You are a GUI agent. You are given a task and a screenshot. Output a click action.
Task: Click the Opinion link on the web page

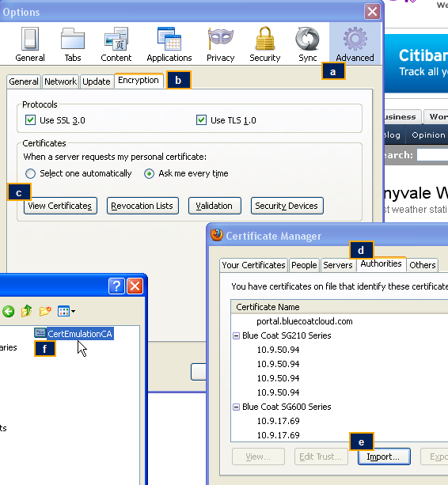tap(428, 135)
